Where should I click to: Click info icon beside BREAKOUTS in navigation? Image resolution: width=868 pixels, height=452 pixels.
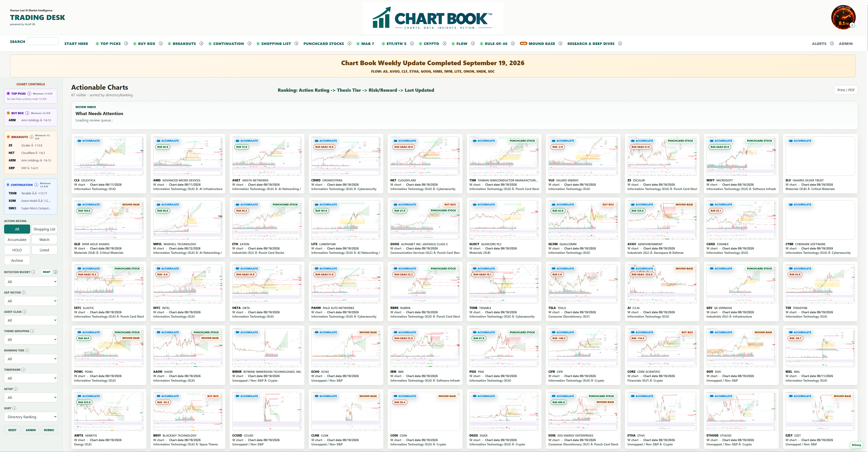pos(201,44)
